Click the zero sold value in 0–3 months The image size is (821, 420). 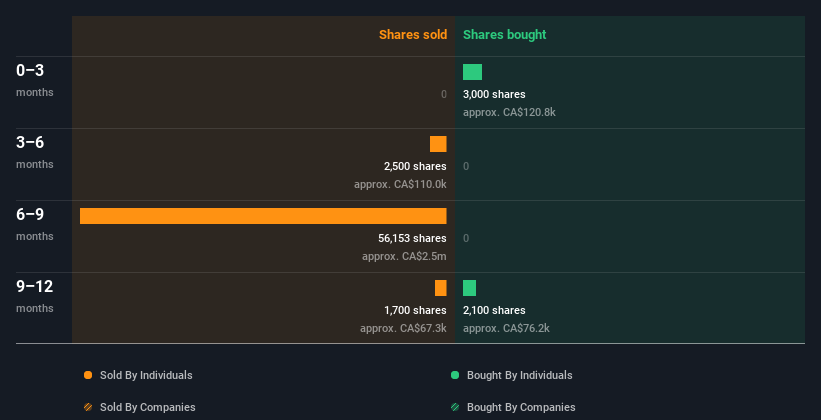point(444,94)
